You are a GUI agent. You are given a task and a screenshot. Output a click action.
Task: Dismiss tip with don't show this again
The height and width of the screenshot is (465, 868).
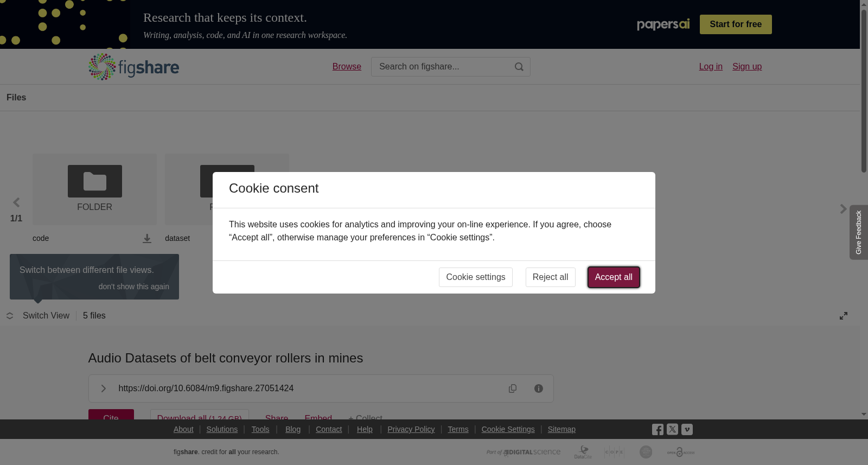134,286
